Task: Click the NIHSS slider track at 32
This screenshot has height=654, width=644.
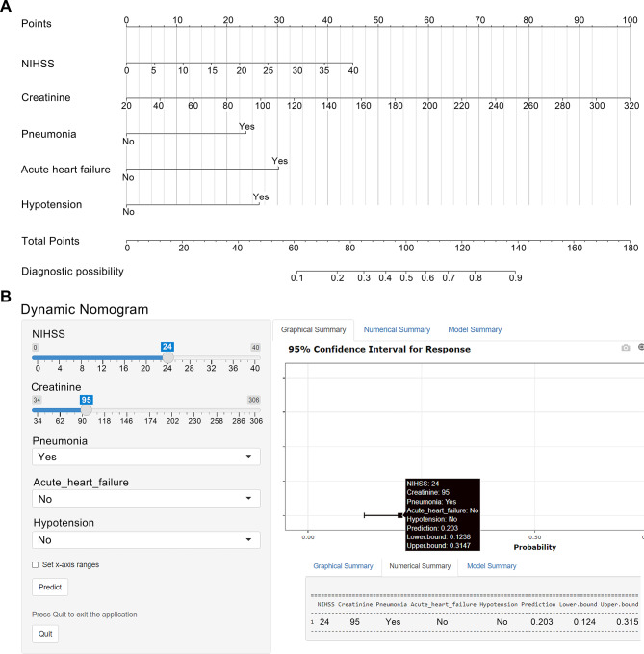Action: pyautogui.click(x=212, y=358)
